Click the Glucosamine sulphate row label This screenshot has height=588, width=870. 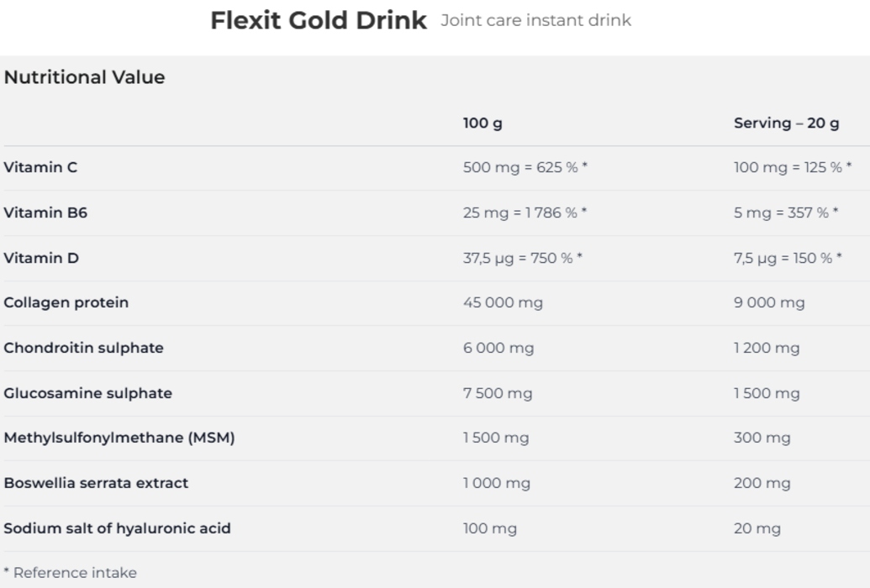[x=87, y=393]
